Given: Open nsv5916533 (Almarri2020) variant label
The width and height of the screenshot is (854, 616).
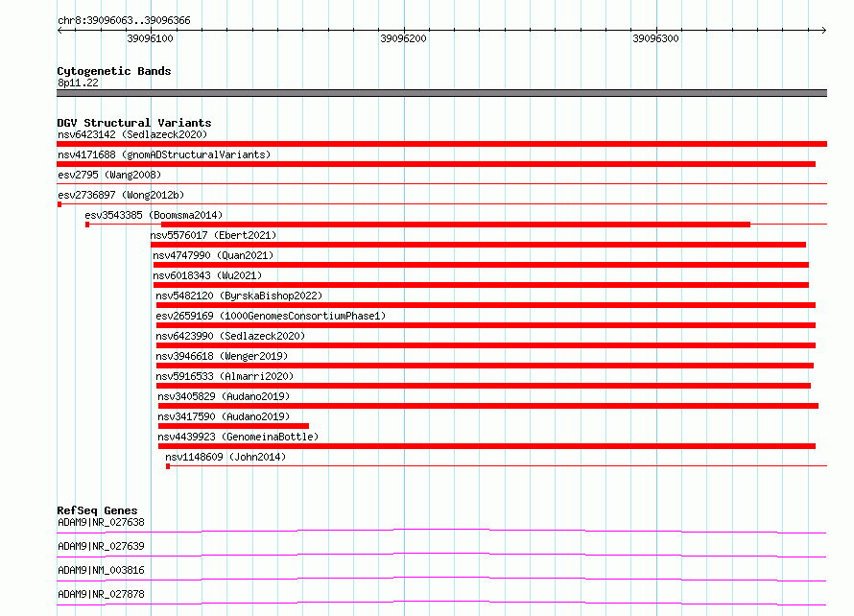Looking at the screenshot, I should (225, 376).
